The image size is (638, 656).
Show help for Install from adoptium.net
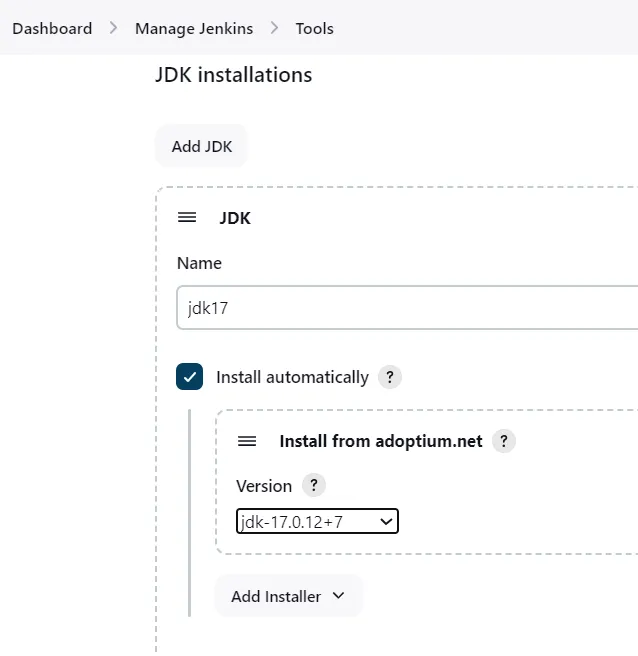coord(504,441)
